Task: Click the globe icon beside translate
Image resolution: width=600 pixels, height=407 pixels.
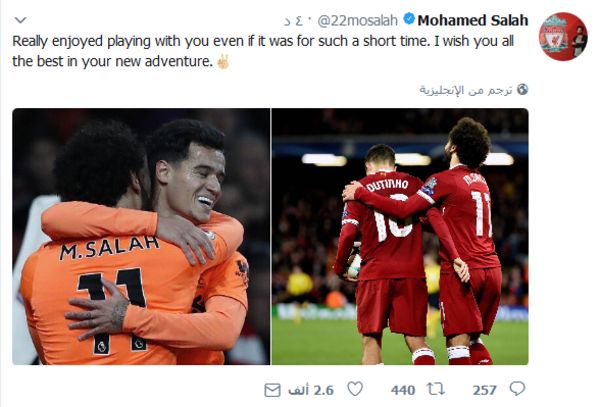Action: click(x=522, y=90)
